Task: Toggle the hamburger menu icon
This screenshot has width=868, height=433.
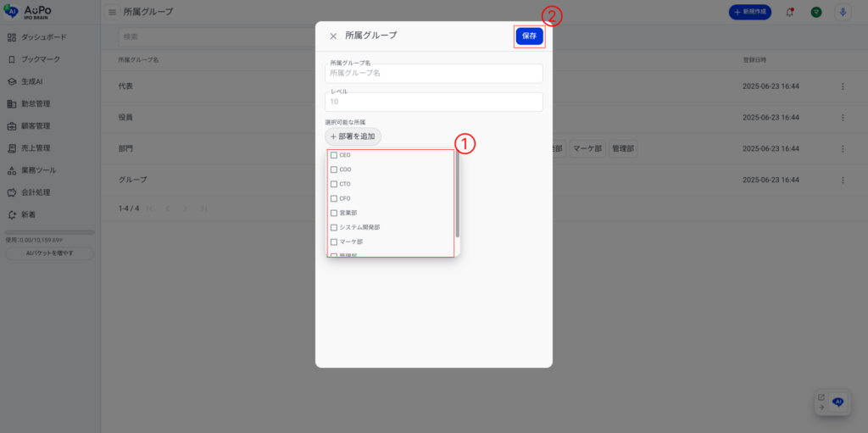Action: tap(112, 12)
